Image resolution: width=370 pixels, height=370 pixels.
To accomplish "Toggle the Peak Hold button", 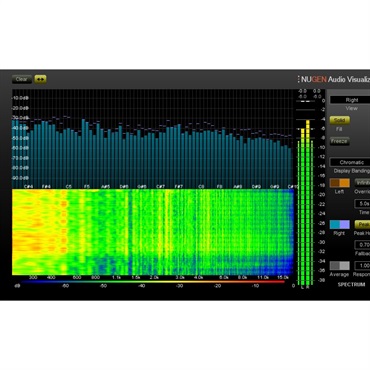I will point(362,224).
